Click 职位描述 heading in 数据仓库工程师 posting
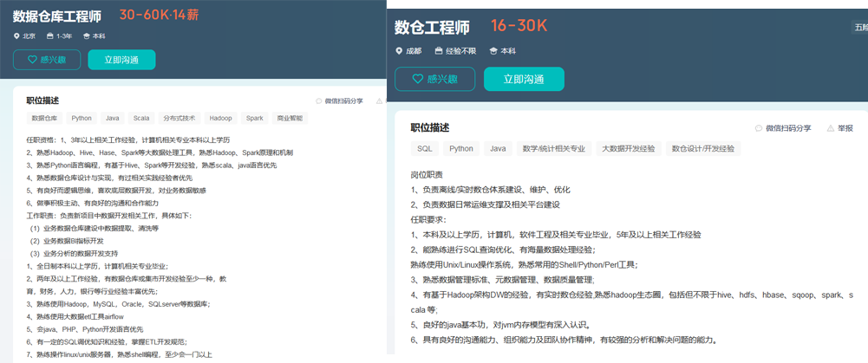The height and width of the screenshot is (363, 868). [x=42, y=100]
